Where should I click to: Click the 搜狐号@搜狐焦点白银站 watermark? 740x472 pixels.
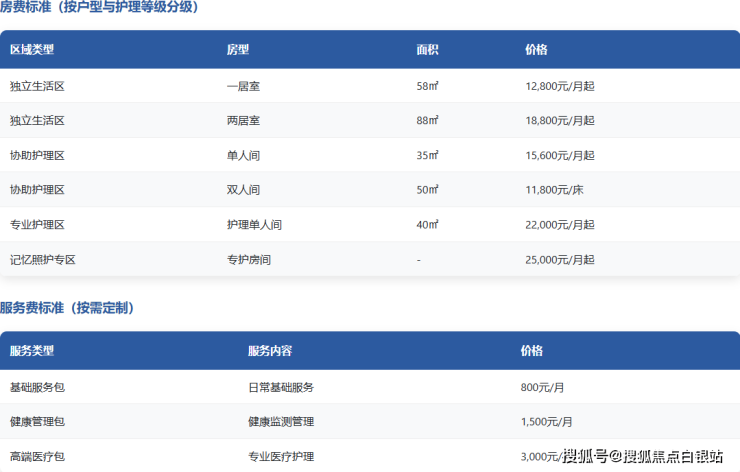tap(642, 457)
